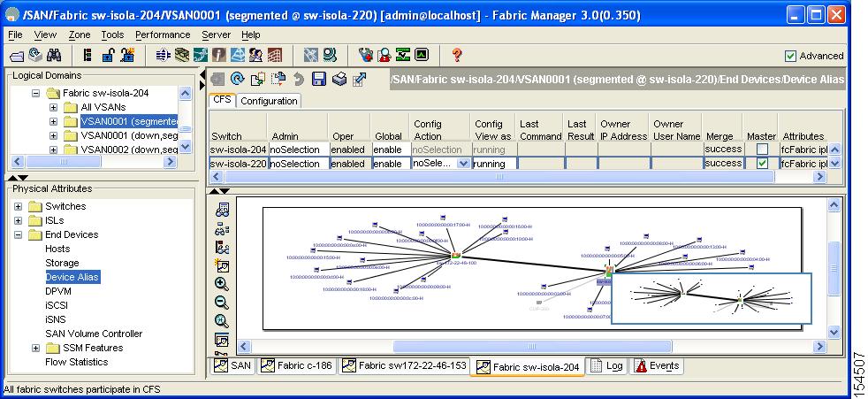This screenshot has width=868, height=399.
Task: Open the Performance menu
Action: (x=163, y=35)
